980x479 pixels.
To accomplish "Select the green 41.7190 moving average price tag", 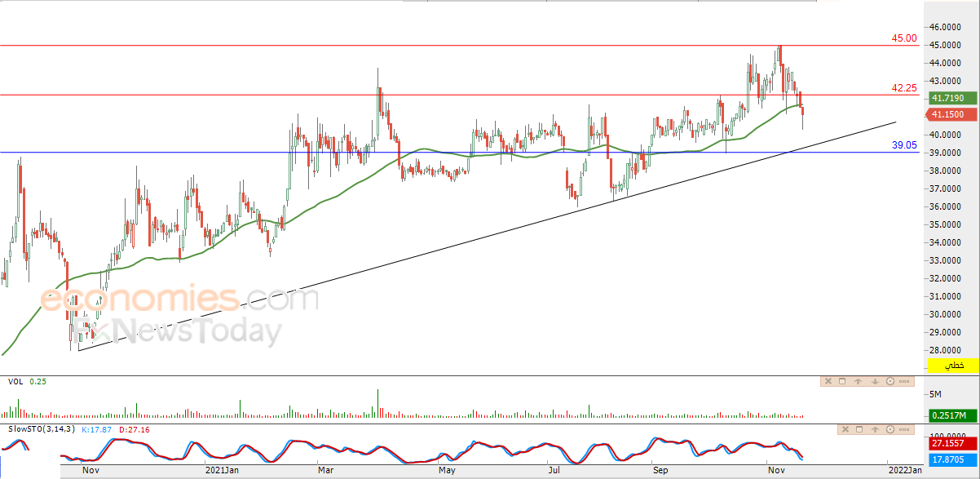I will tap(954, 97).
